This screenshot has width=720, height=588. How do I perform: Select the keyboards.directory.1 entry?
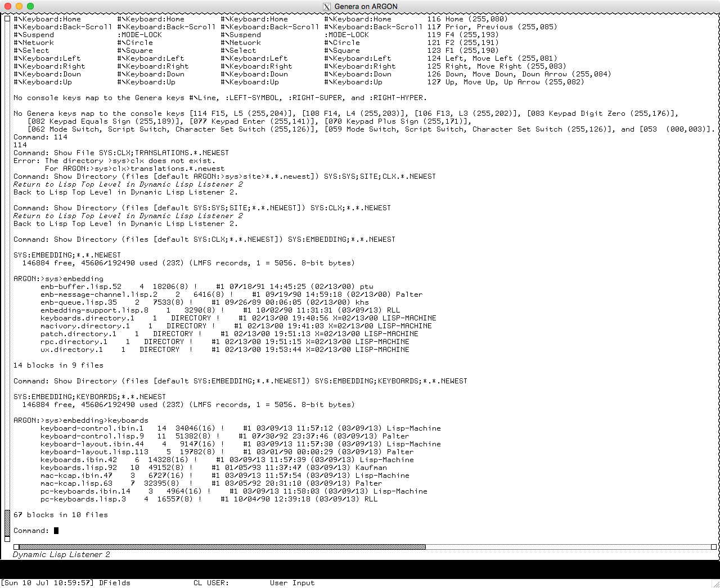pyautogui.click(x=87, y=318)
